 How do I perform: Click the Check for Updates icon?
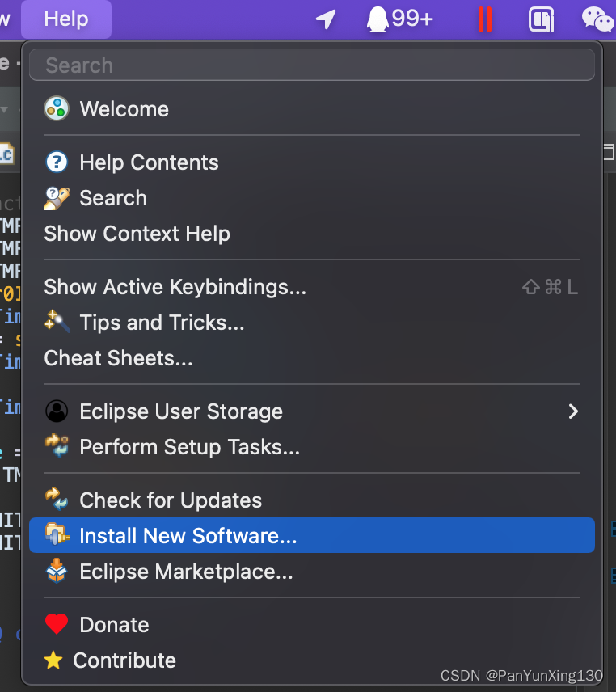tap(56, 500)
